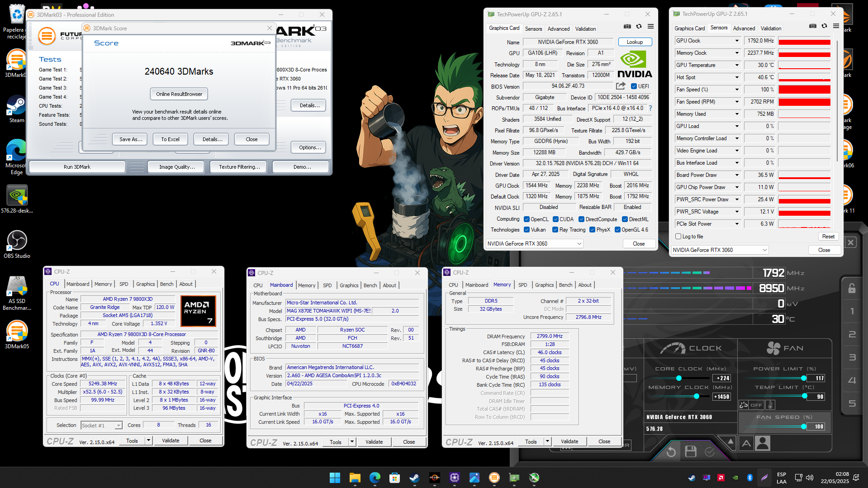Click the PCIe bus interface question mark icon
Image resolution: width=868 pixels, height=488 pixels.
[650, 108]
